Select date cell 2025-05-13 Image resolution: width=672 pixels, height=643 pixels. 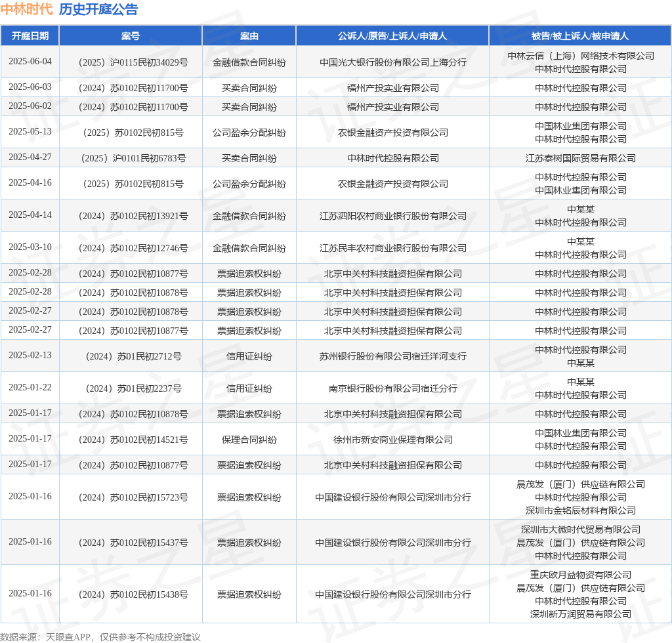30,131
